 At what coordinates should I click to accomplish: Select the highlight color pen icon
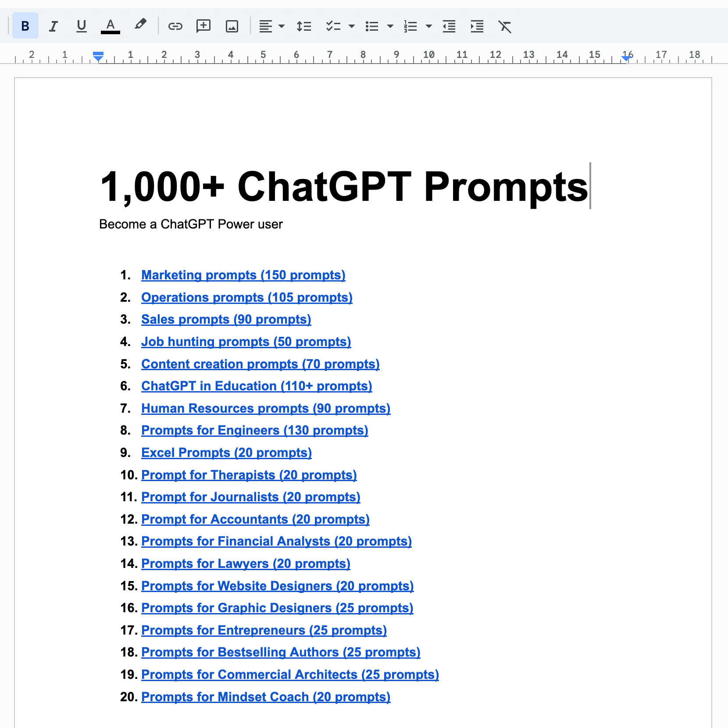tap(140, 25)
